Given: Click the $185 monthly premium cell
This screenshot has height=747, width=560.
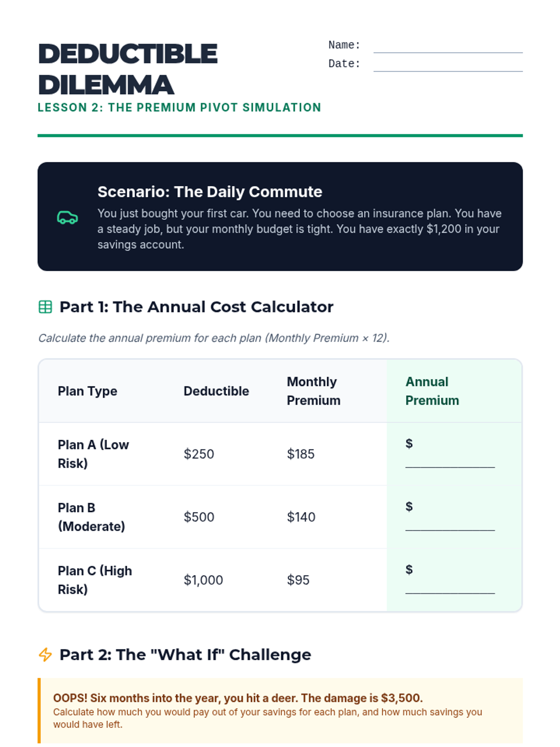Looking at the screenshot, I should (x=301, y=454).
